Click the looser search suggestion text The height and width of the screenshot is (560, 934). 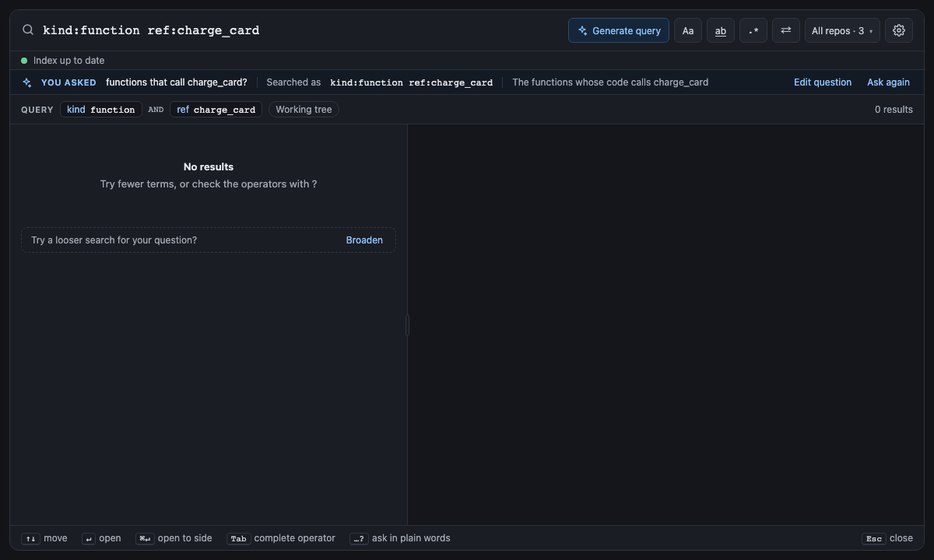114,240
